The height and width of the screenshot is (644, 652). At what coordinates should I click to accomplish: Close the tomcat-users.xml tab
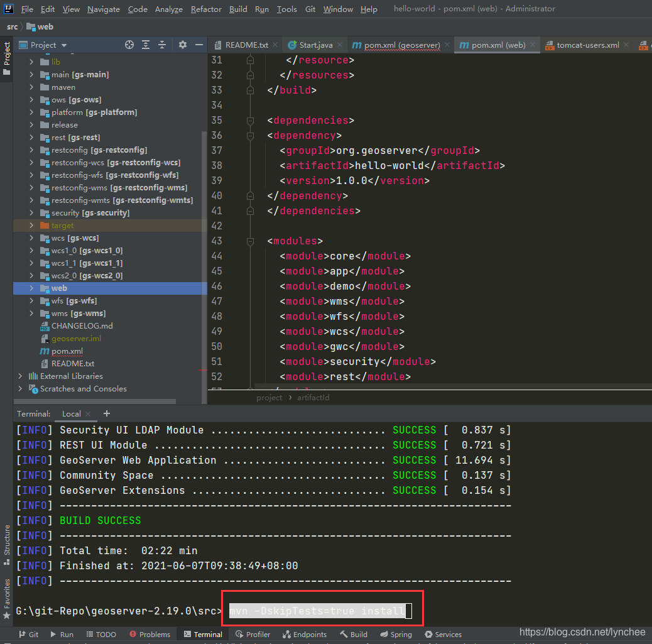pos(626,45)
